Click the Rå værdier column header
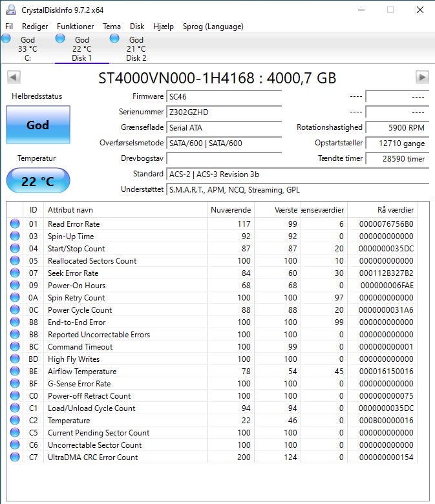 (395, 210)
